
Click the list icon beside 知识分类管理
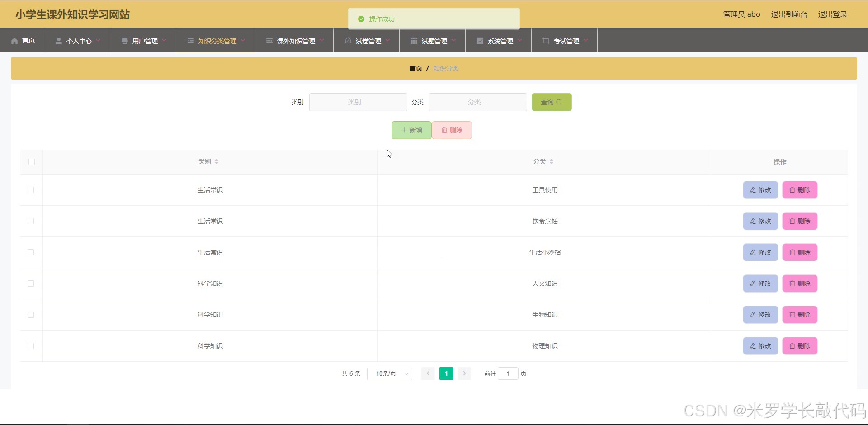pyautogui.click(x=191, y=41)
